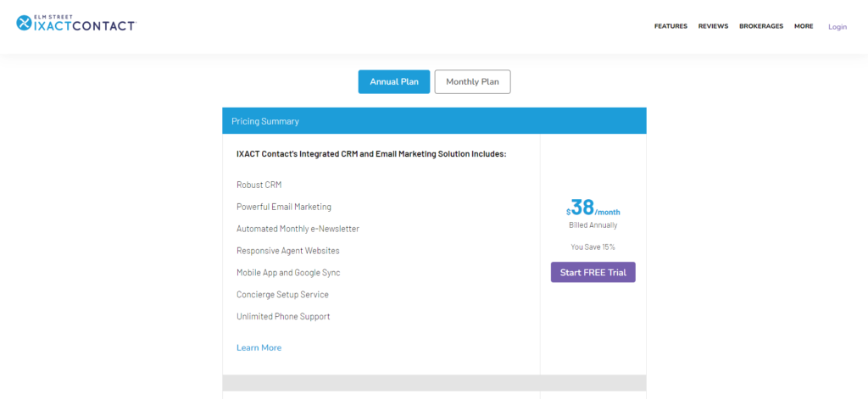Click the Robust CRM feature text
868x399 pixels.
259,185
